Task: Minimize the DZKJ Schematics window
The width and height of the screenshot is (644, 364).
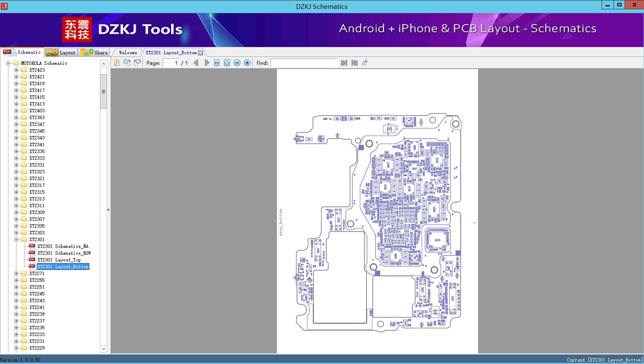Action: [608, 5]
